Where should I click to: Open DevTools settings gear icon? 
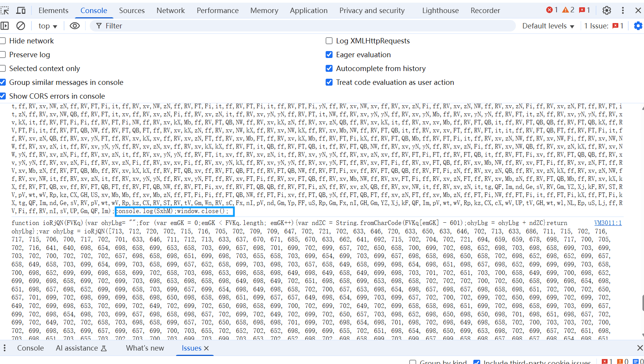pos(607,10)
